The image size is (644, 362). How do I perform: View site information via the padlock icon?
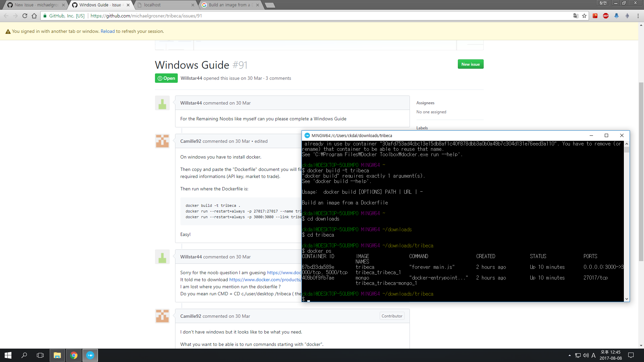coord(45,15)
